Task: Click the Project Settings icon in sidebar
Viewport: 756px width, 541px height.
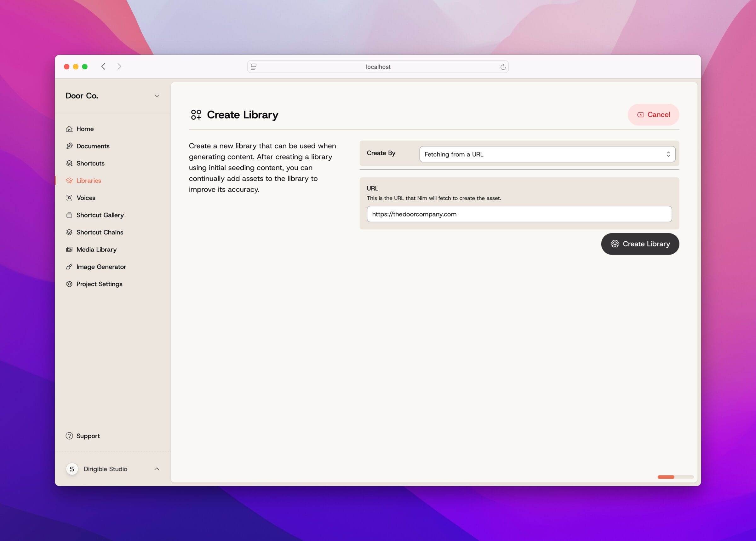Action: click(x=70, y=283)
